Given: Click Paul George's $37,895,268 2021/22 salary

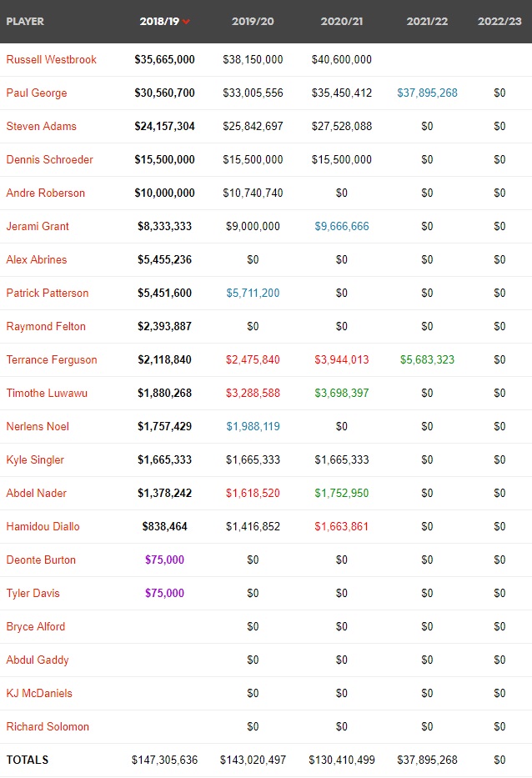Looking at the screenshot, I should pyautogui.click(x=427, y=93).
